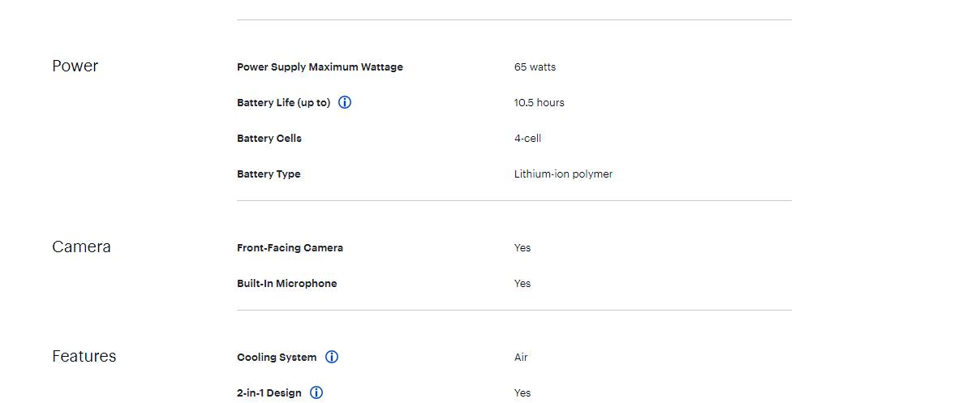Click the Battery Cells label
The image size is (980, 403).
click(269, 138)
